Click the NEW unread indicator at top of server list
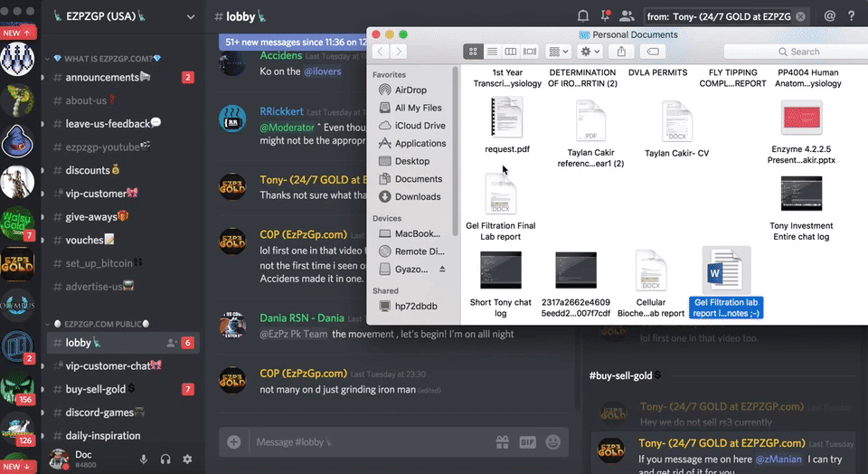 click(x=18, y=33)
